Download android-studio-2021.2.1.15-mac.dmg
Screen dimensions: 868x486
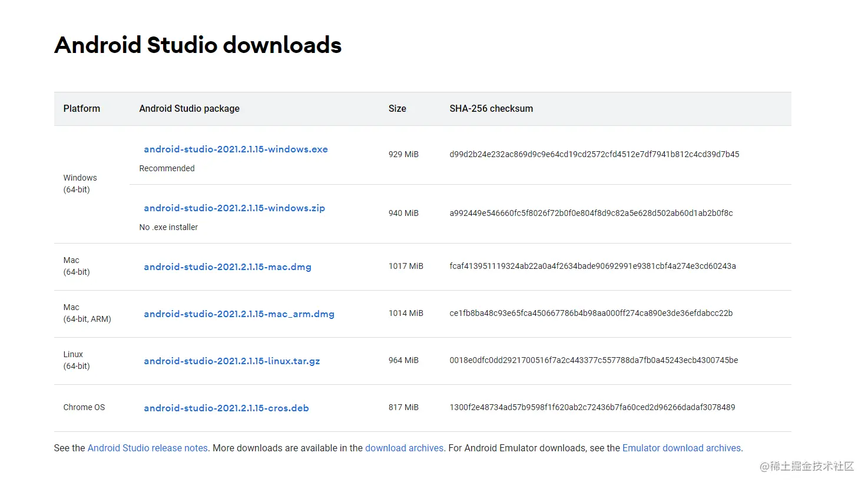tap(227, 267)
